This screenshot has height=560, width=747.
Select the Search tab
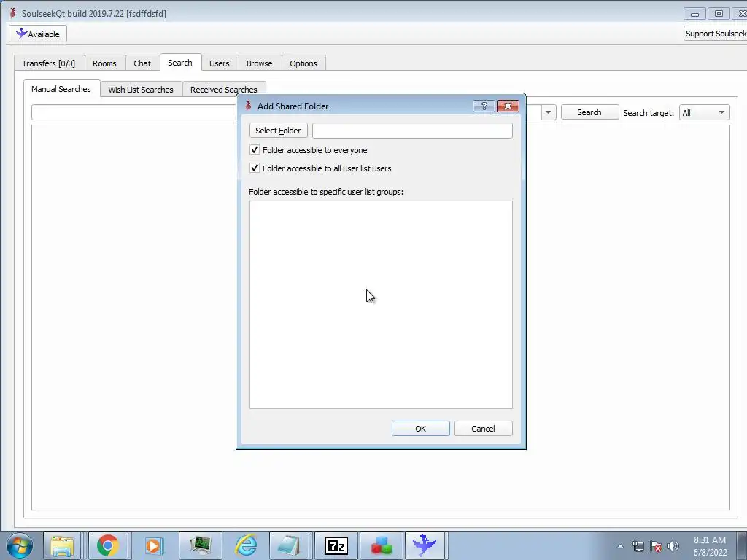click(x=180, y=63)
